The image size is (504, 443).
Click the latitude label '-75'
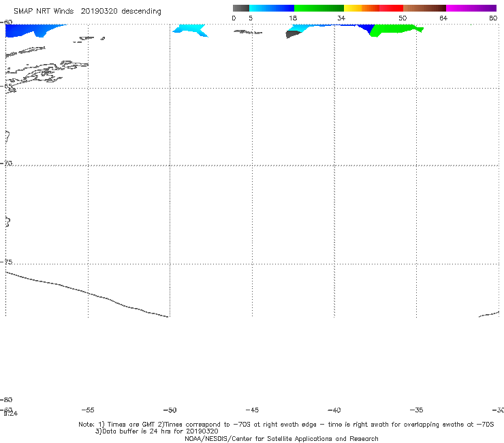[6, 262]
